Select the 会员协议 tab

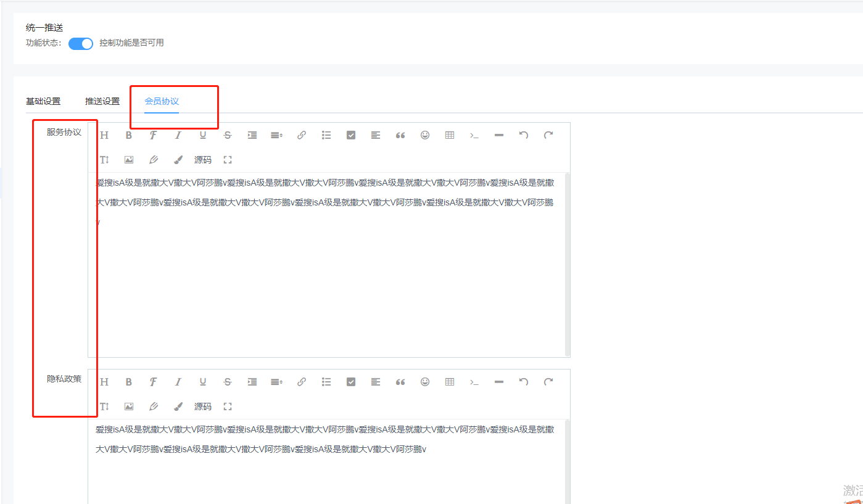(x=162, y=101)
